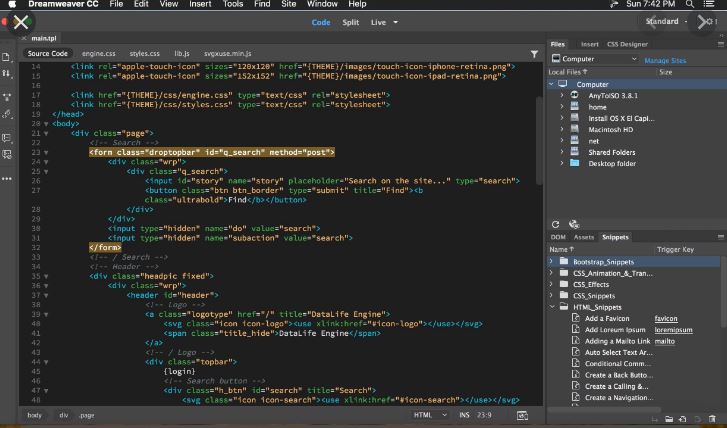This screenshot has width=727, height=428.
Task: Open the Files panel options menu icon
Action: (721, 44)
